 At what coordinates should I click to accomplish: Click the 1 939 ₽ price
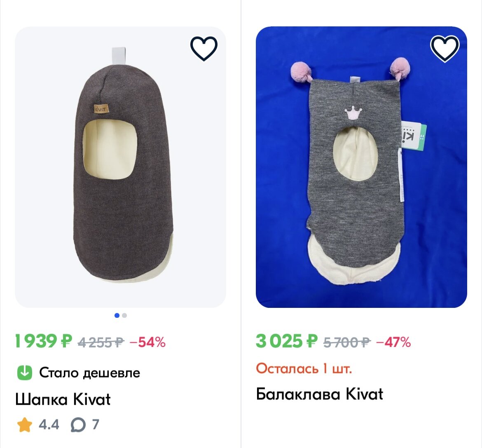[43, 341]
